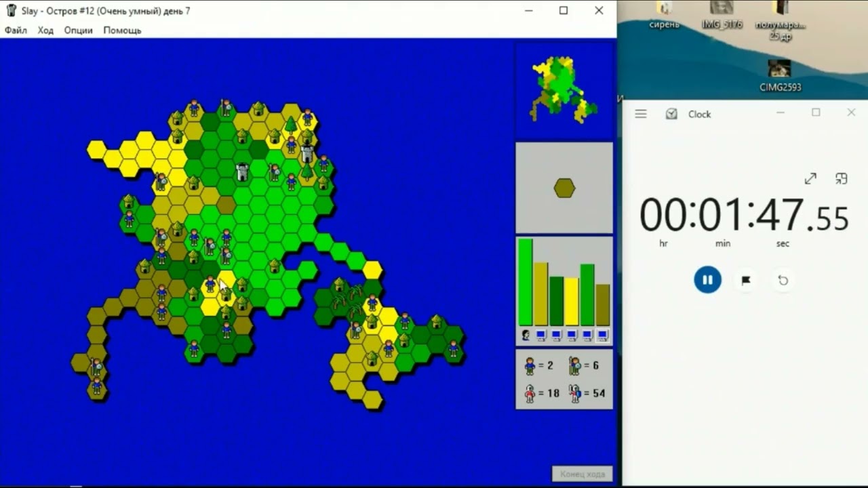Click the spearman at the top edge of the island
This screenshot has width=868, height=488.
pos(226,107)
